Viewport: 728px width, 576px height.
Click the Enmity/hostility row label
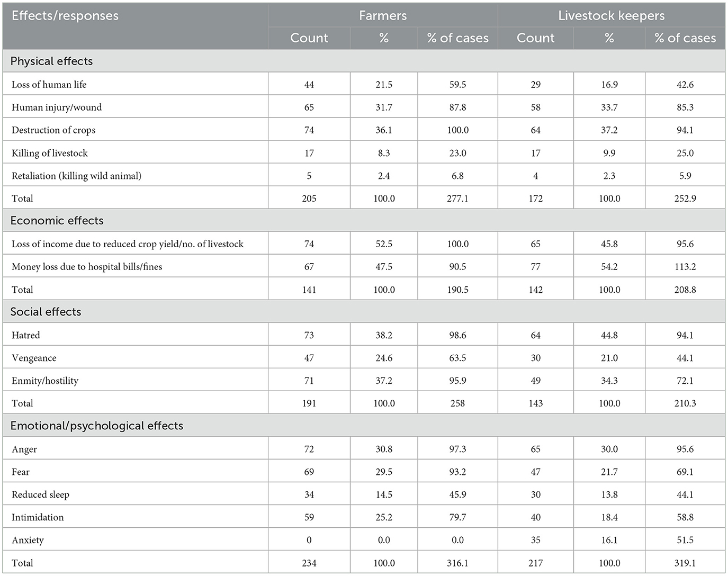click(x=45, y=381)
